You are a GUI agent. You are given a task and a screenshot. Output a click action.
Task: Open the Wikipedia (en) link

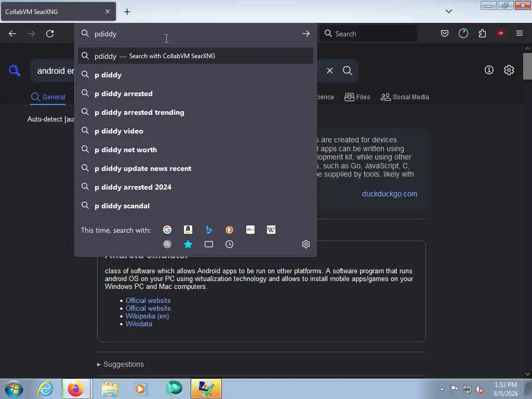(147, 316)
